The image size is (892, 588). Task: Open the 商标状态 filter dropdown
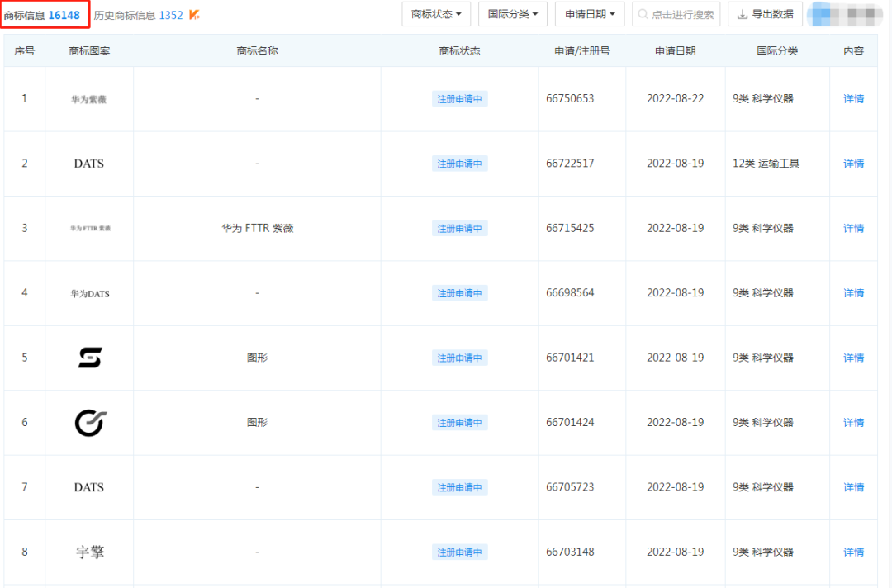436,14
